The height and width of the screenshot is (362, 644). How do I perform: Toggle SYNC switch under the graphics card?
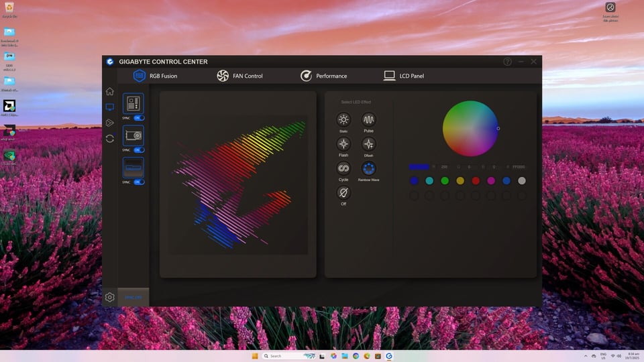click(139, 149)
